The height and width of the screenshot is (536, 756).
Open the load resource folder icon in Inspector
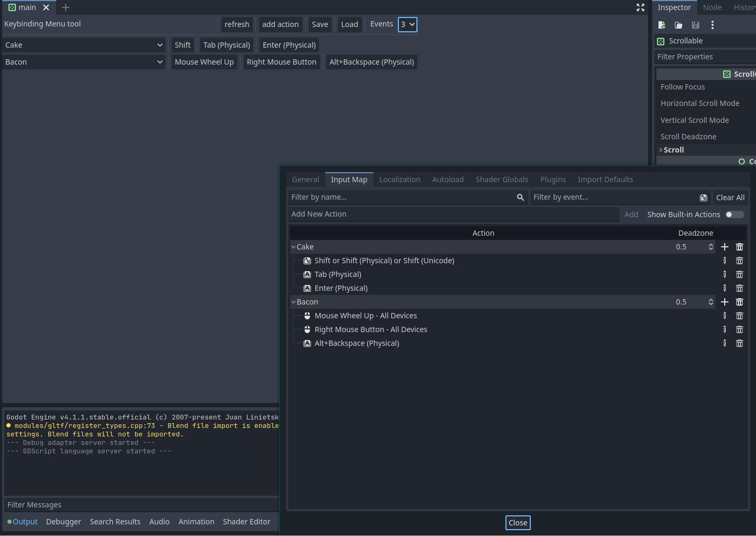click(x=679, y=25)
